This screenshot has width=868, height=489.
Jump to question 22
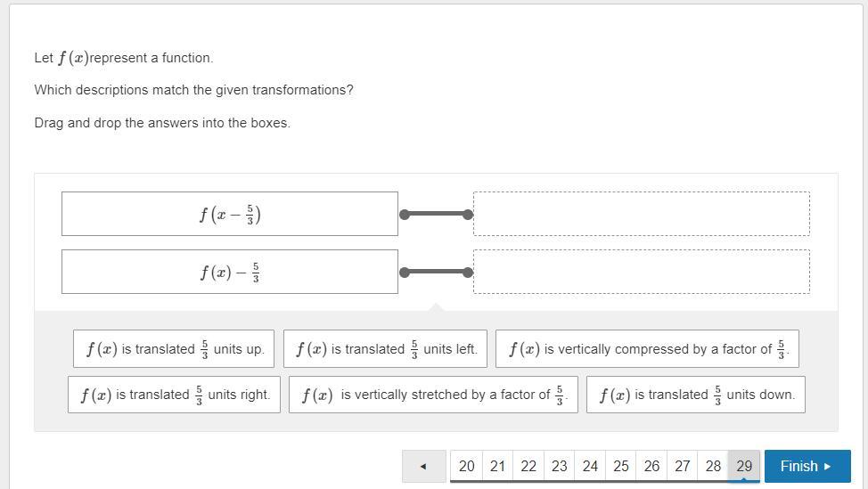point(528,466)
